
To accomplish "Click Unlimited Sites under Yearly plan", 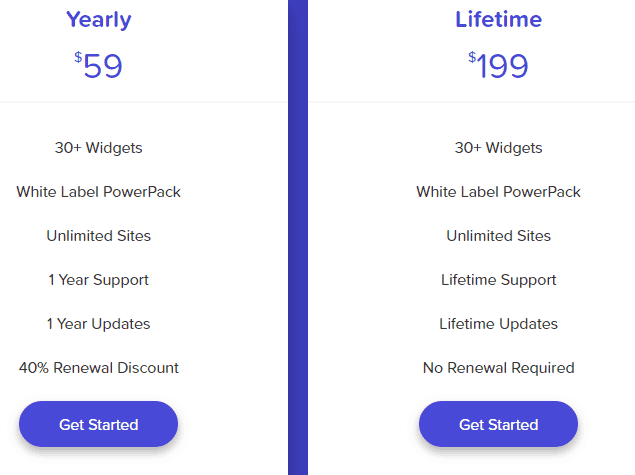I will (98, 236).
